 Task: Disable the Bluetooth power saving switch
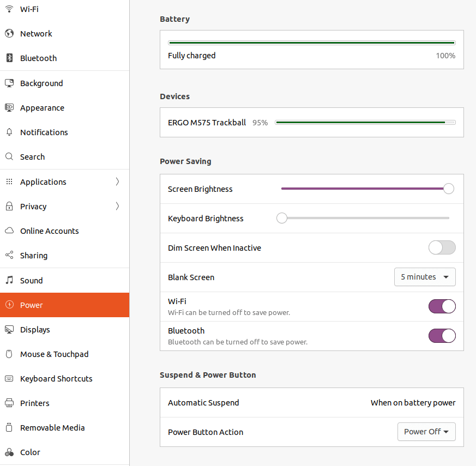pos(442,336)
